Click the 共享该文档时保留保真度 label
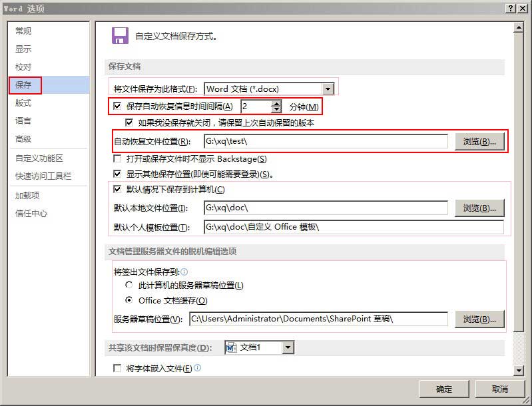The height and width of the screenshot is (406, 532). (160, 347)
